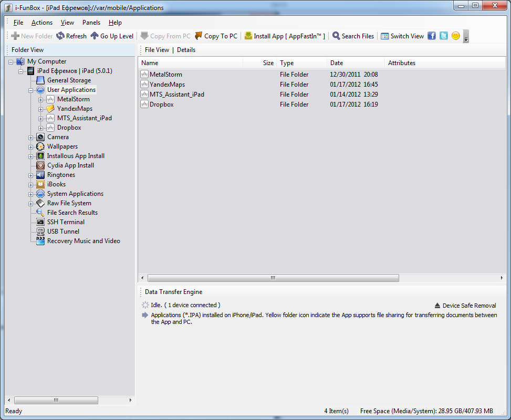
Task: Click Device Safe Removal eject button
Action: coord(465,306)
